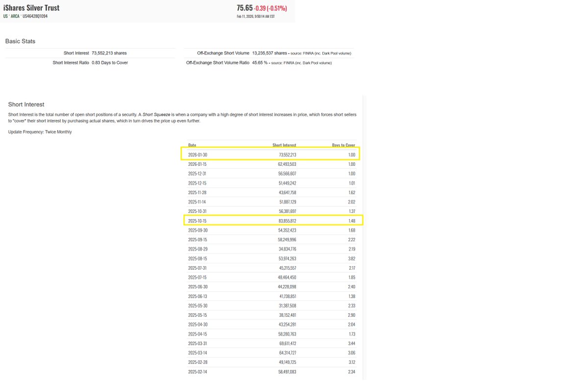Select the 45.65 % short volume ratio

[260, 63]
